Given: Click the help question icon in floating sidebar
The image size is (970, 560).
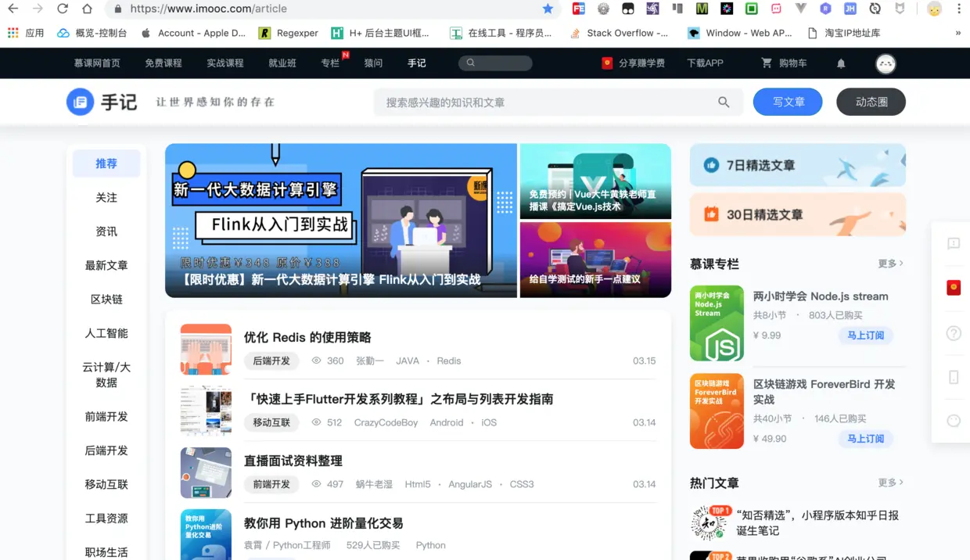Looking at the screenshot, I should tap(954, 333).
